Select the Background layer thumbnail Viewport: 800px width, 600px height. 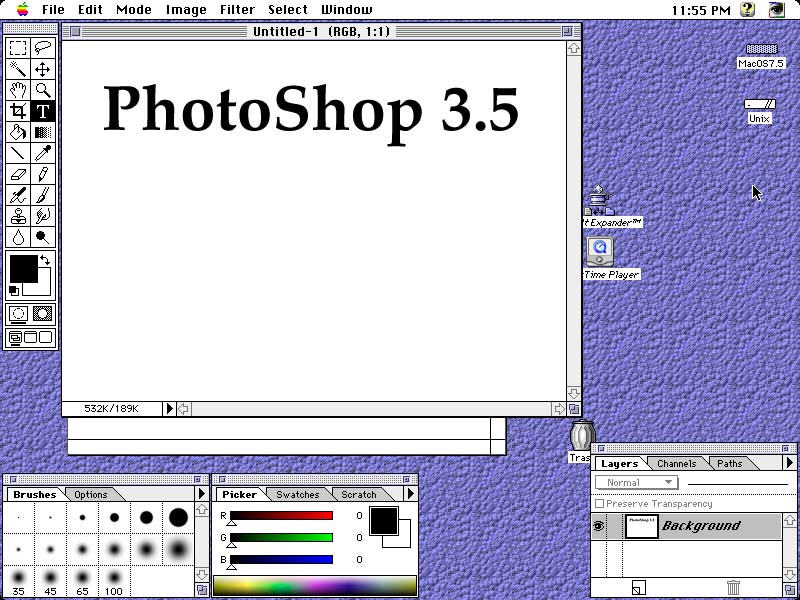tap(641, 526)
